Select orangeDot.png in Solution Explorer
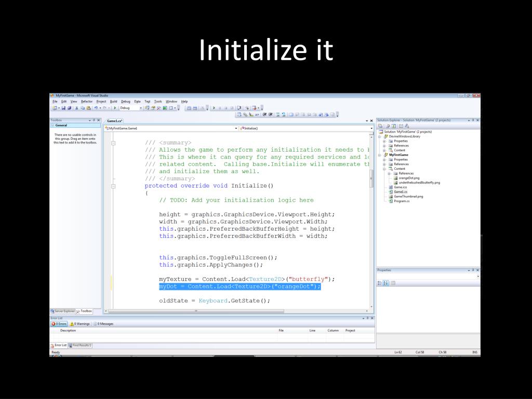 (409, 178)
